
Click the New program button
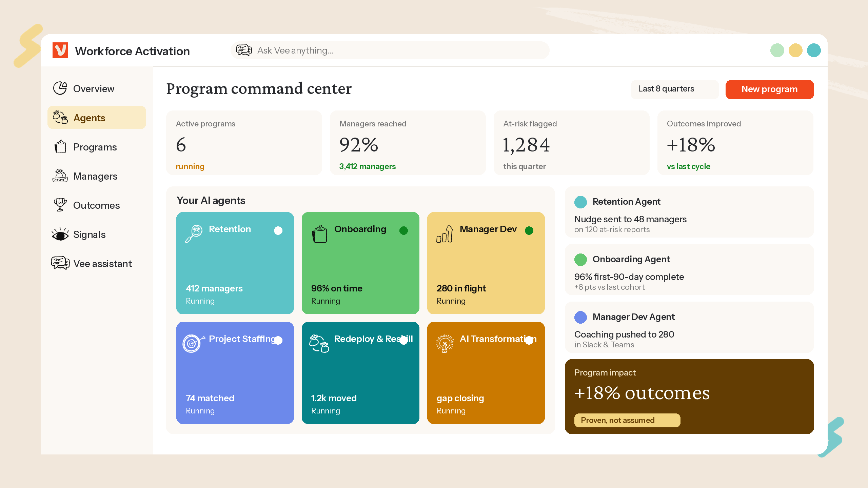[x=770, y=89]
